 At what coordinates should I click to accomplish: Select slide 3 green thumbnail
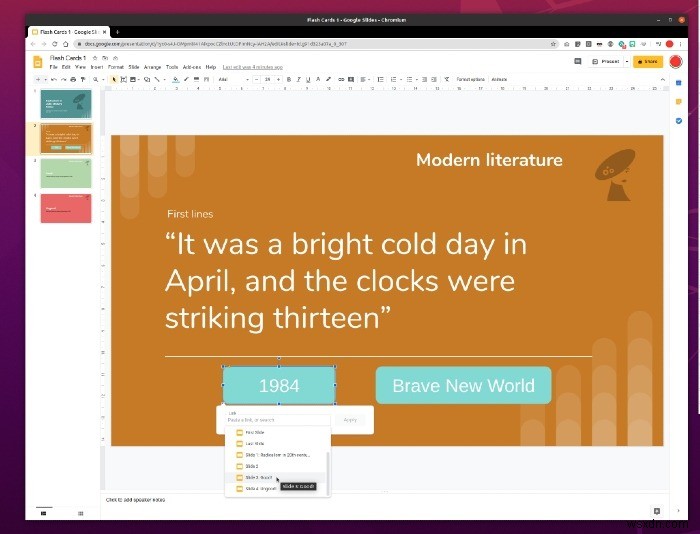(x=66, y=173)
